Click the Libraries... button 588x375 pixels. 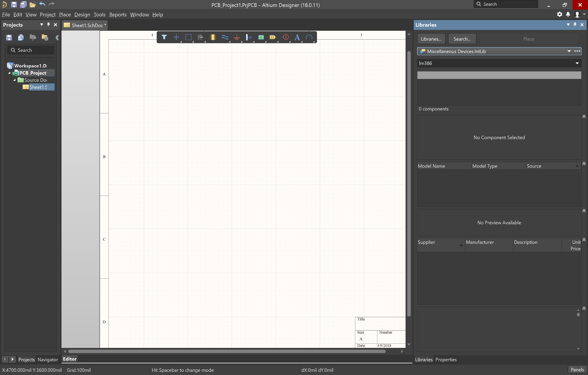click(x=431, y=39)
